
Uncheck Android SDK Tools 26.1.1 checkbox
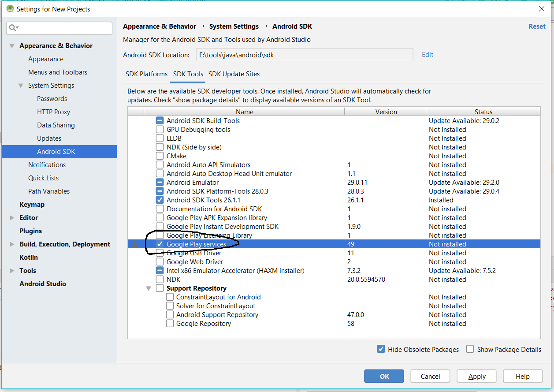pyautogui.click(x=160, y=200)
